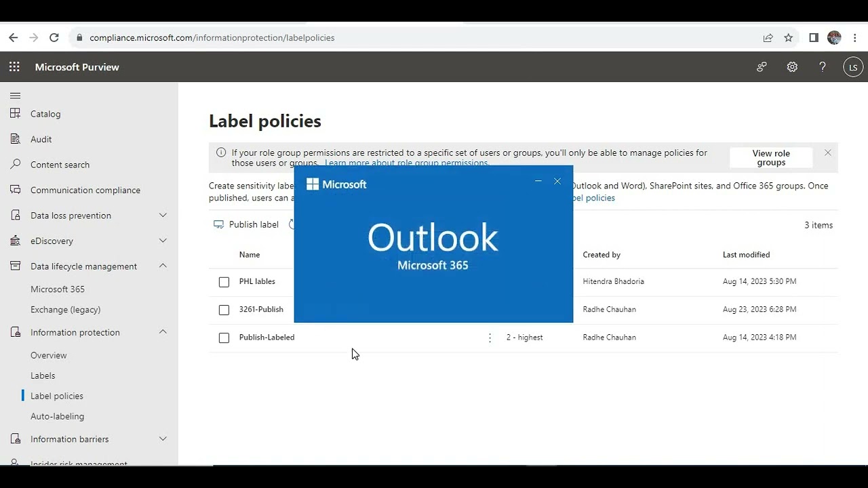Open the Chrome profile avatar
Viewport: 868px width, 488px height.
coord(834,38)
